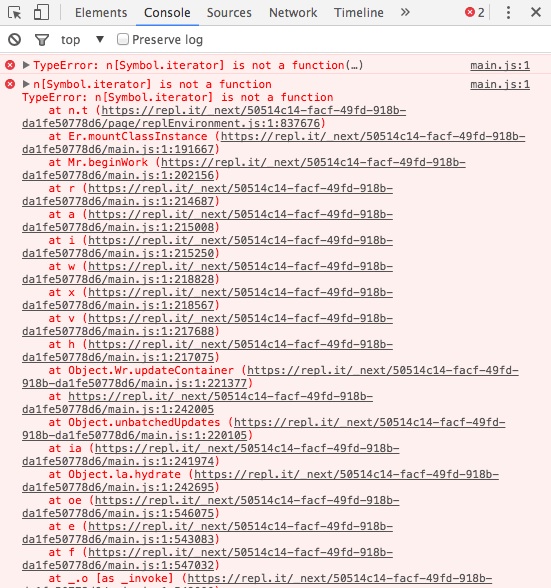Enable the Preserve log checkbox

pos(123,39)
